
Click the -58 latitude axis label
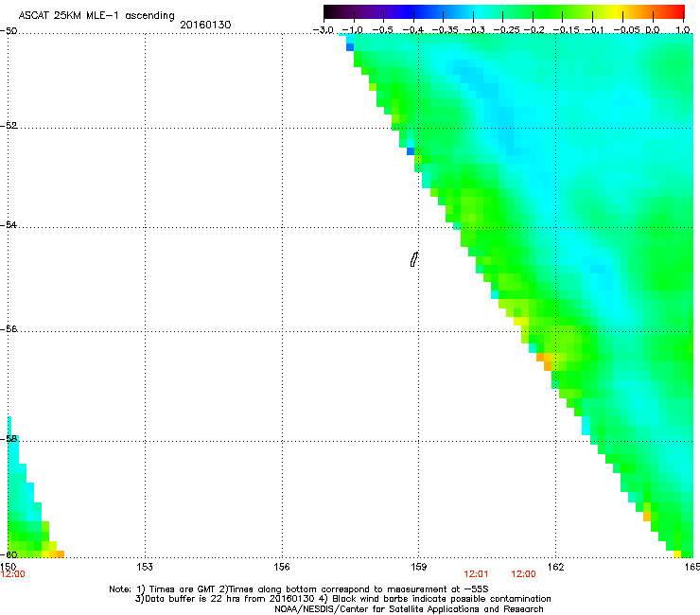click(x=9, y=439)
